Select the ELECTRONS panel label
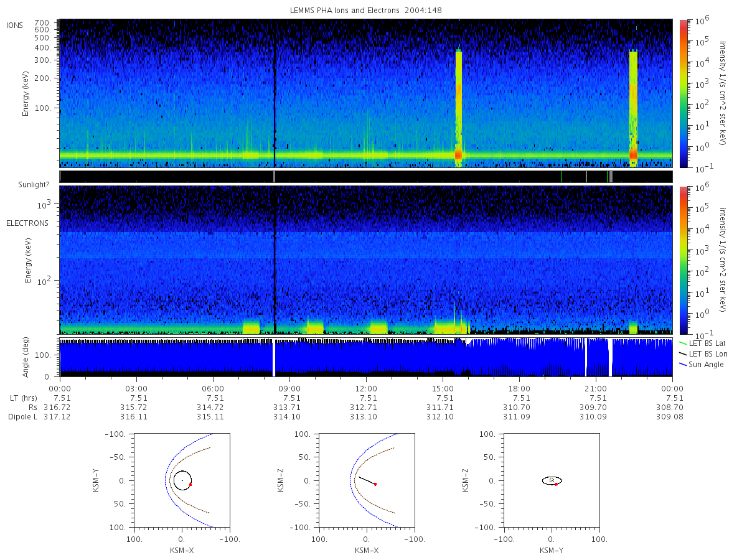The height and width of the screenshot is (560, 747). tap(27, 223)
